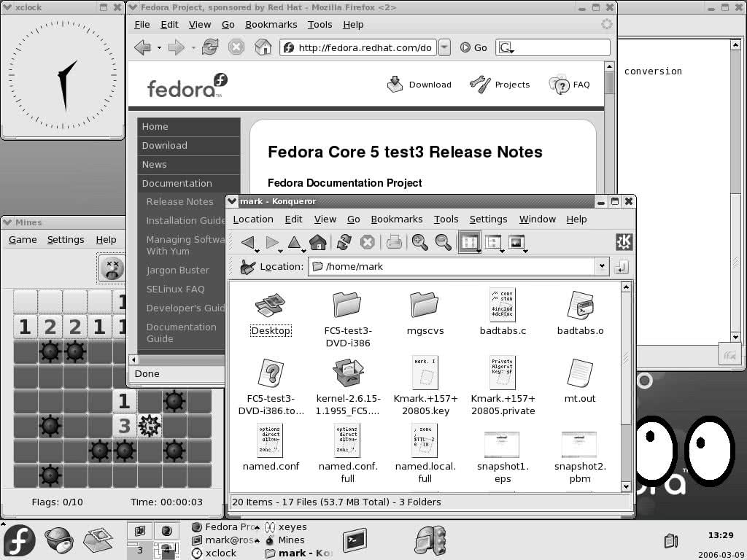The image size is (747, 560).
Task: Select the named.conf file in Konqueror
Action: pyautogui.click(x=271, y=448)
